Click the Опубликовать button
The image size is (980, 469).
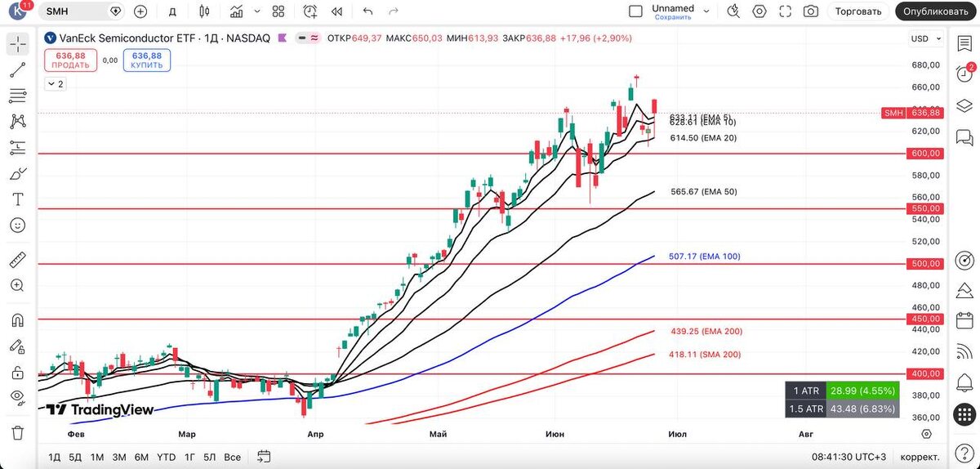[x=937, y=11]
